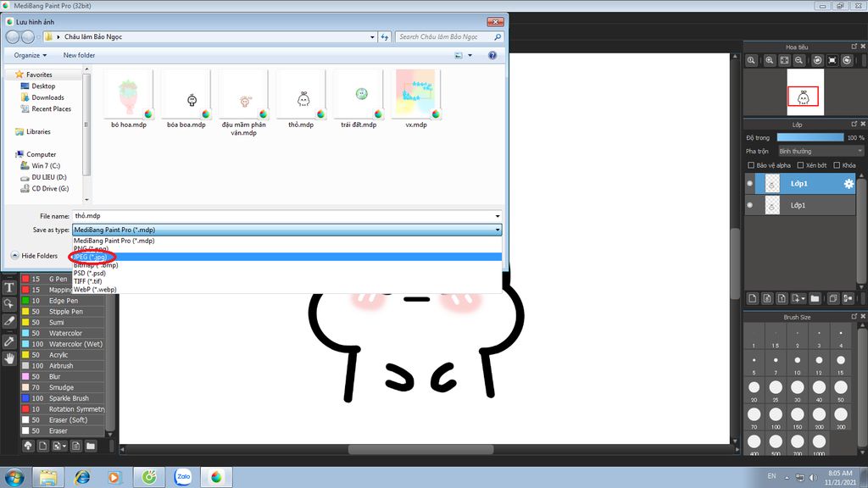Open the brush add dropdown with arrow

[59, 446]
